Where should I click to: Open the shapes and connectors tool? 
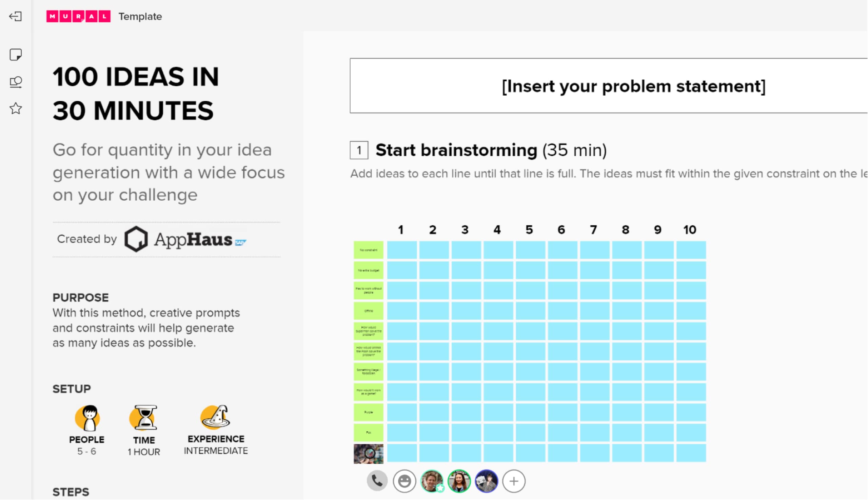(x=16, y=82)
